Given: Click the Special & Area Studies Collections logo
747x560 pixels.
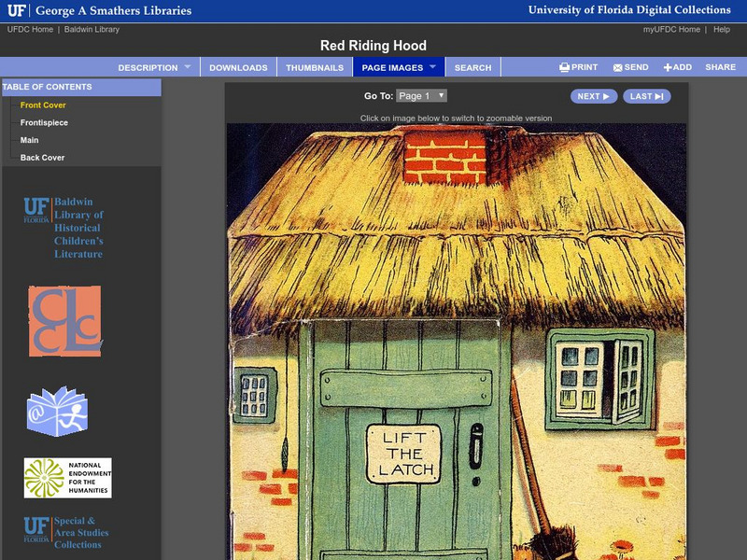Looking at the screenshot, I should [65, 533].
